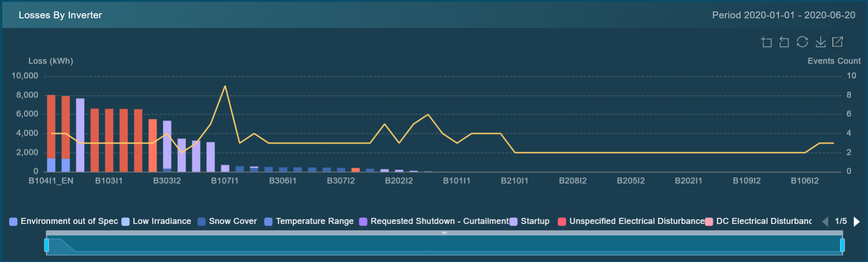Grab the left data zoom handle
Screen dimensions: 868x262
[x=47, y=245]
